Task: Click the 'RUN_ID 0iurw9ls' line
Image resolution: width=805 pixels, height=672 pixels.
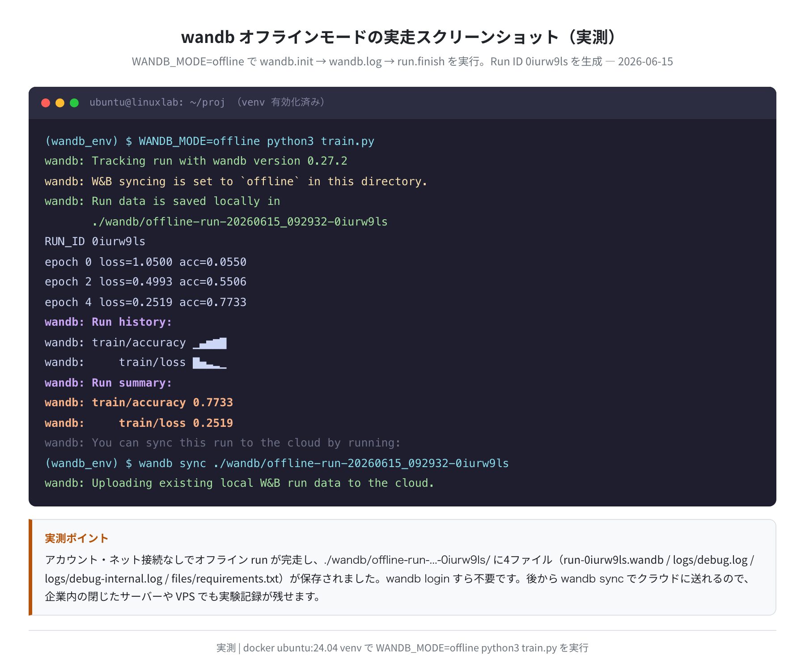Action: pos(95,242)
